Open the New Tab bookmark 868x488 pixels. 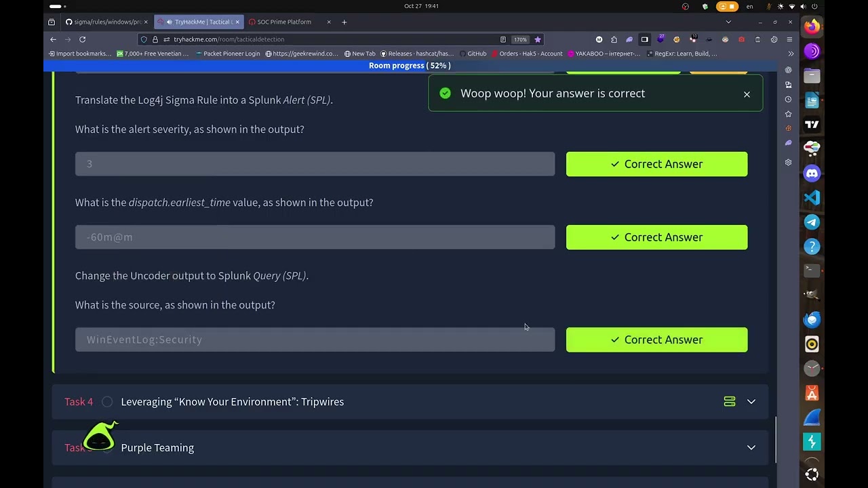[360, 54]
